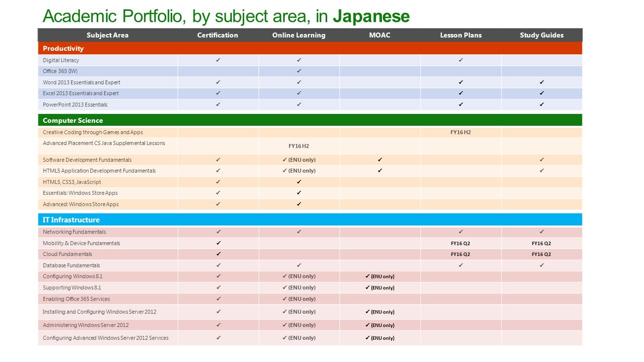This screenshot has height=362, width=644.
Task: Select "Advanced Placement CS Java Supplemental Lessons"
Action: (x=104, y=143)
